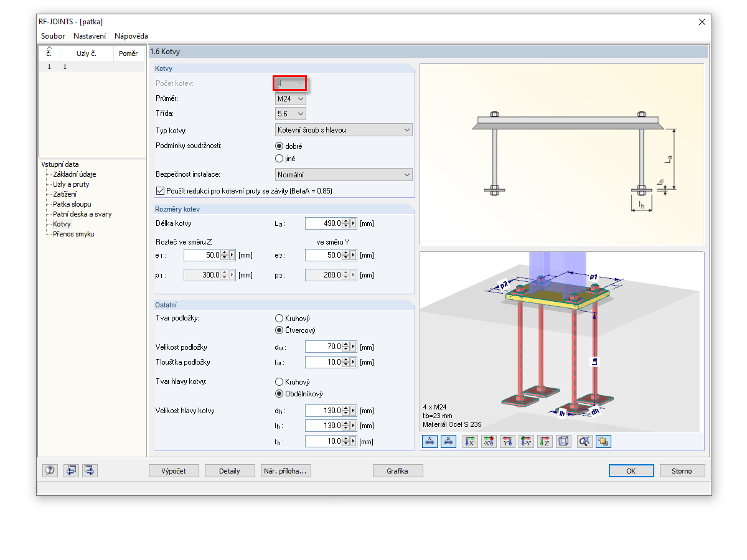
Task: Select 'Kotvy' in the tree
Action: click(x=62, y=224)
